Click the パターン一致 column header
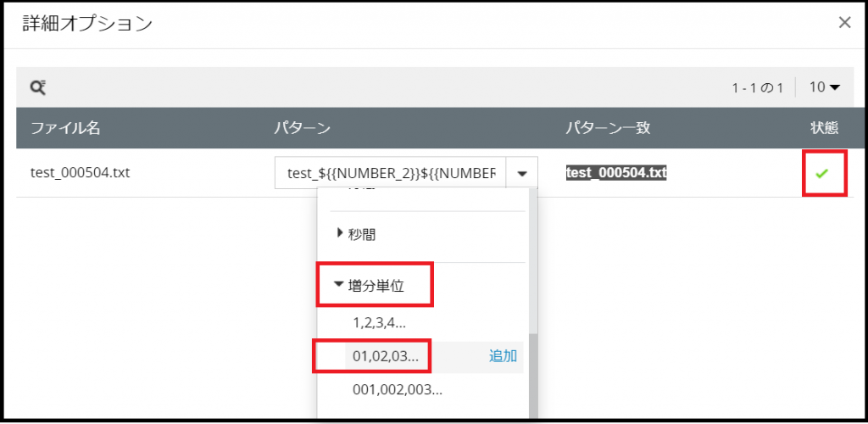 pos(608,128)
